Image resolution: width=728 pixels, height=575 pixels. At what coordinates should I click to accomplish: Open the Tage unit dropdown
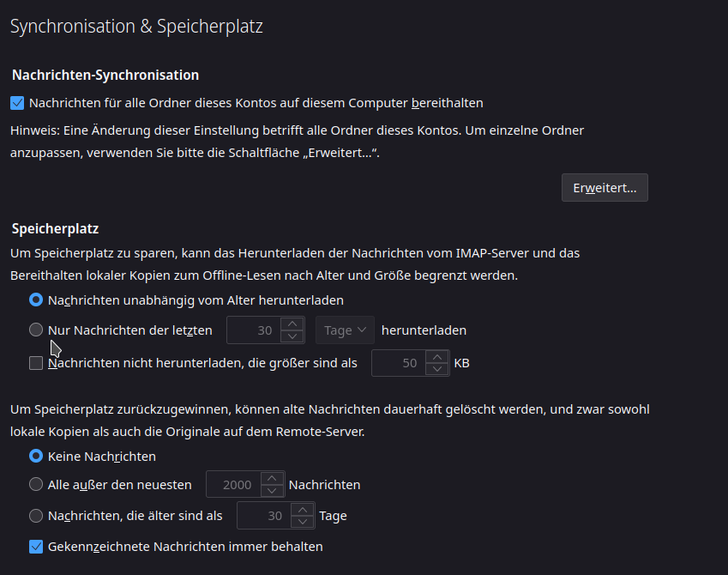345,330
